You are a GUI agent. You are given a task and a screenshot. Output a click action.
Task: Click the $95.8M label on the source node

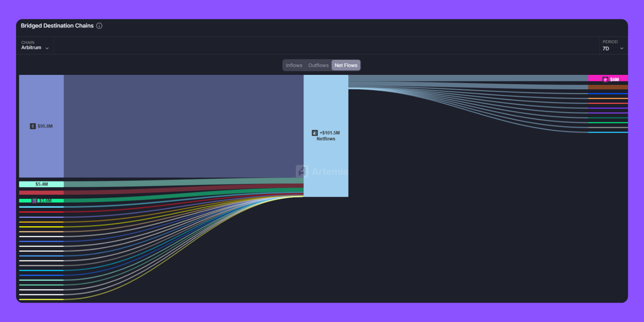click(x=45, y=126)
